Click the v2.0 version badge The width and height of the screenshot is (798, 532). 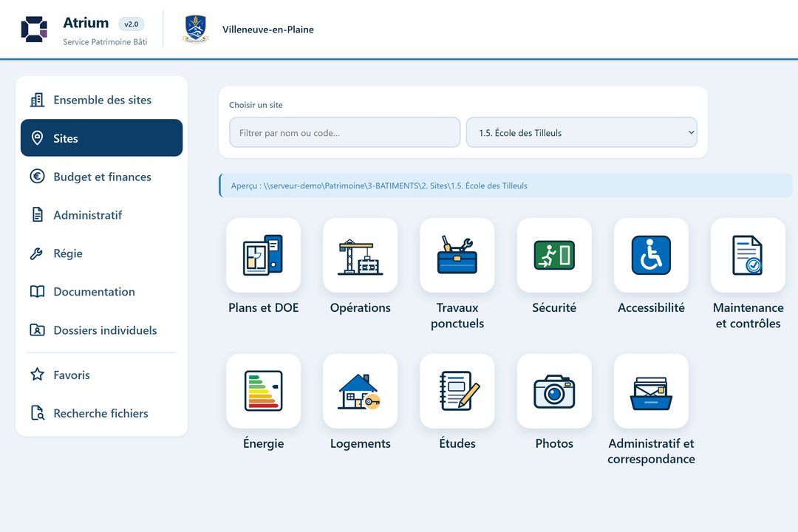pos(132,24)
